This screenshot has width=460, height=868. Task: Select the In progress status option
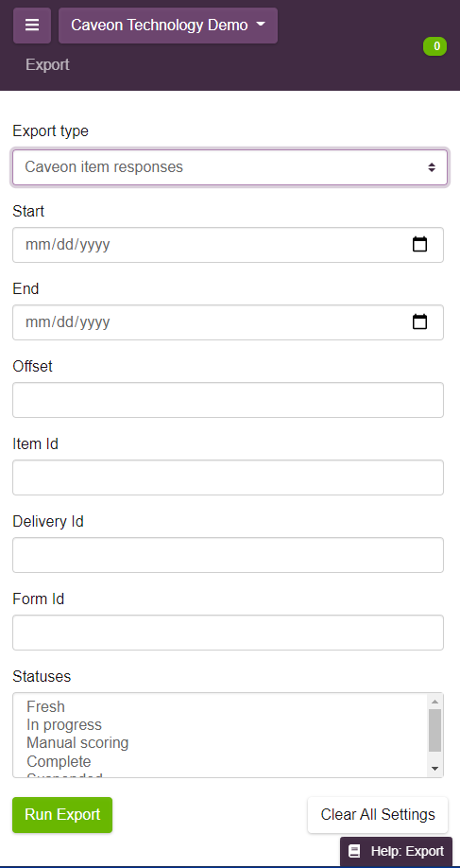64,724
